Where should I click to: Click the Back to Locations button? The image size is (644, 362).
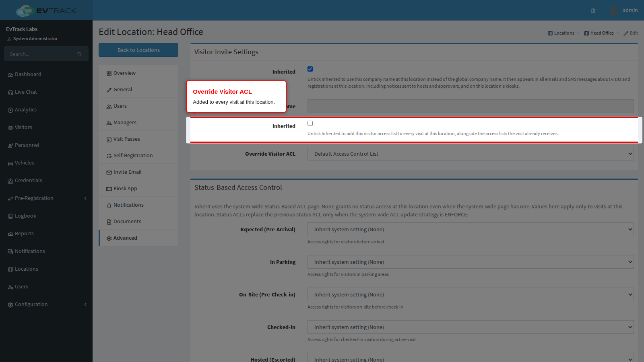point(138,50)
